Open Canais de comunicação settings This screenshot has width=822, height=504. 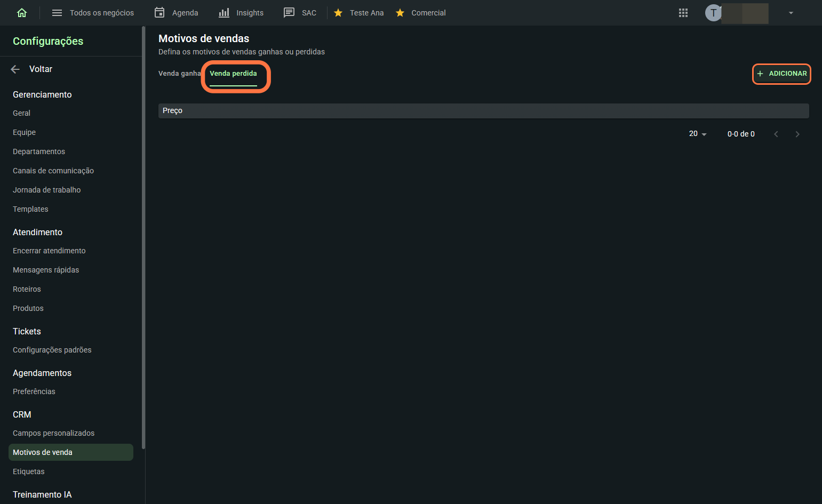53,171
